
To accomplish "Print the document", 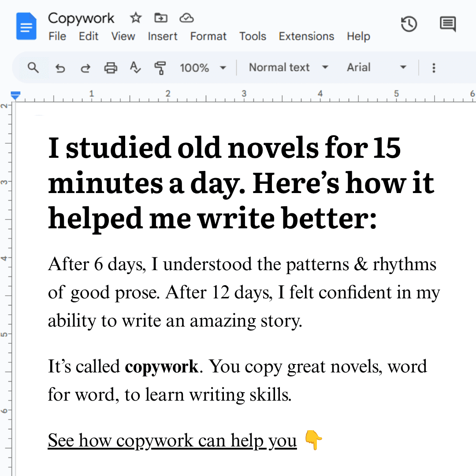I will tap(111, 68).
